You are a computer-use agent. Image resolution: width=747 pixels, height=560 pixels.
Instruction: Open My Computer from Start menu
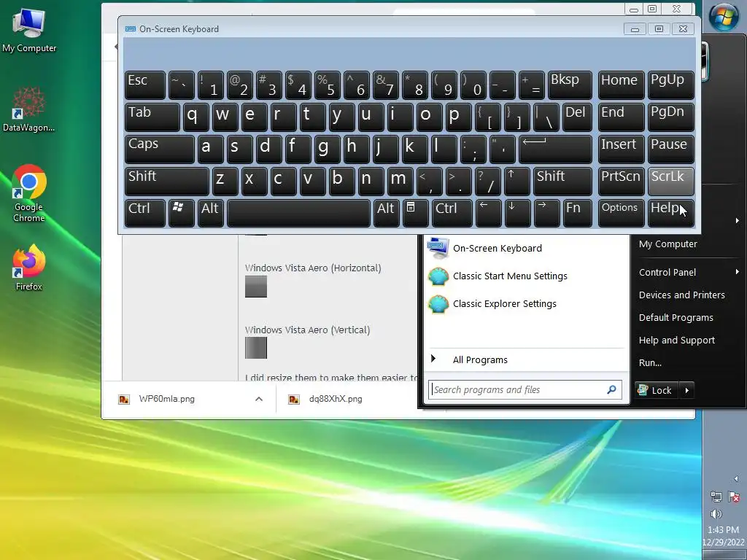668,244
